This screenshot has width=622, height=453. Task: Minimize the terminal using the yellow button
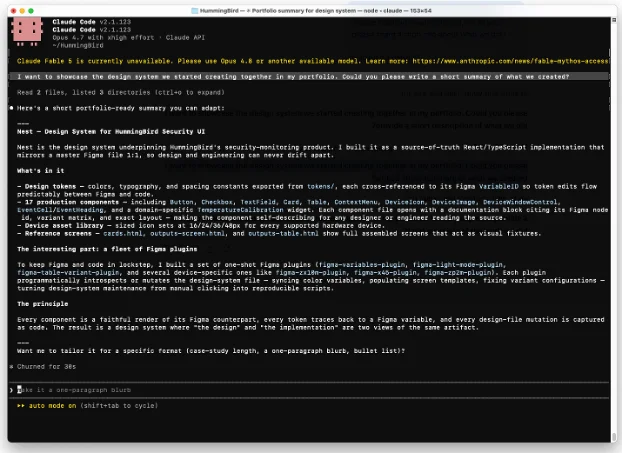click(22, 11)
